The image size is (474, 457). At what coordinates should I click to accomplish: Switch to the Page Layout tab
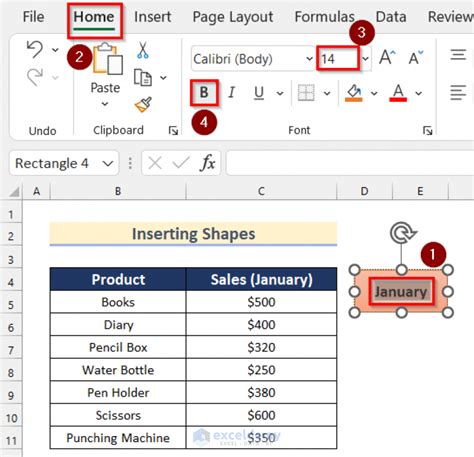tap(233, 17)
